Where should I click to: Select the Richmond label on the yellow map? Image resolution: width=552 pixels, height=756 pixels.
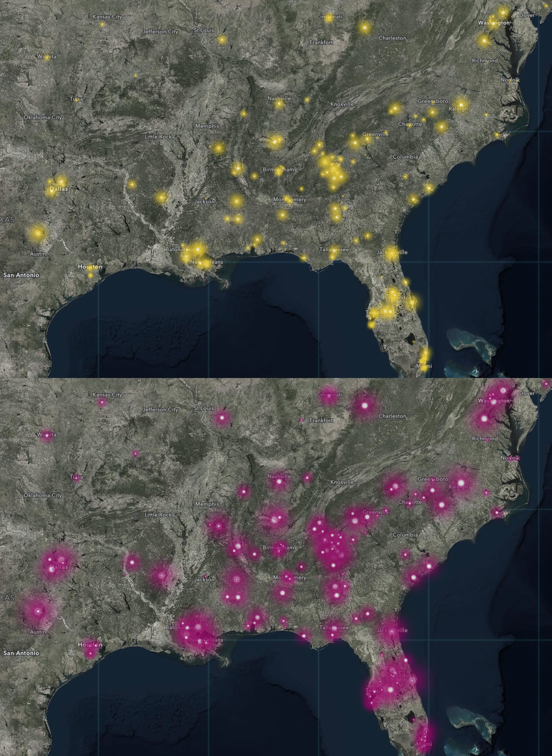485,60
